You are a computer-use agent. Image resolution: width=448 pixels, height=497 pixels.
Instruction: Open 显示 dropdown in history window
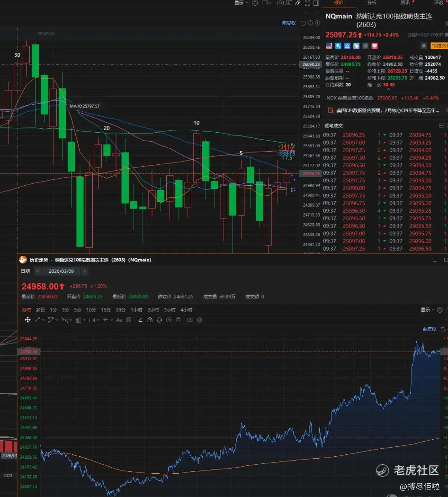coord(428,310)
